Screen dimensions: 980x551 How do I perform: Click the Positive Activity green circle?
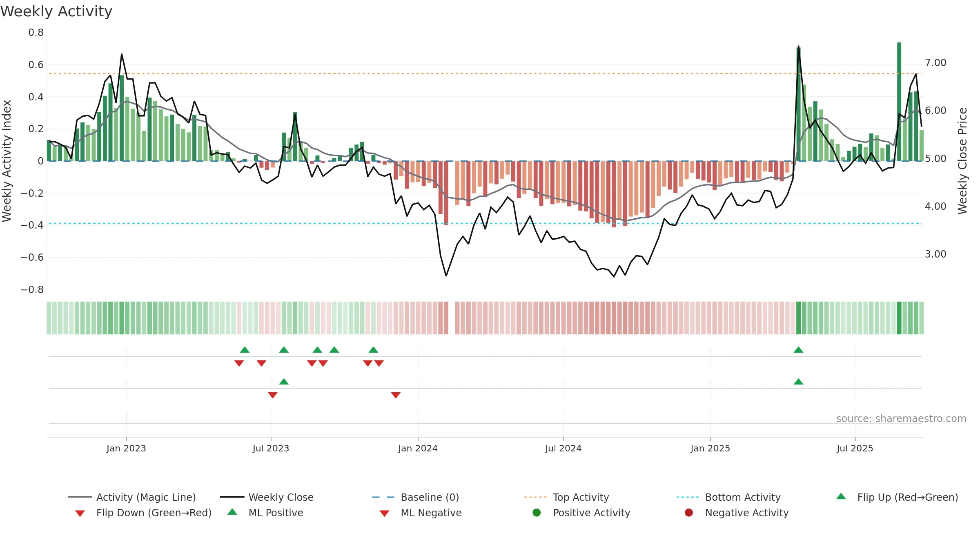tap(537, 512)
